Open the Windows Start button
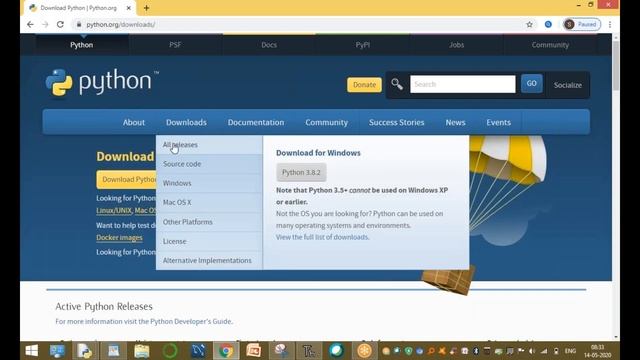The height and width of the screenshot is (360, 640). [x=32, y=351]
